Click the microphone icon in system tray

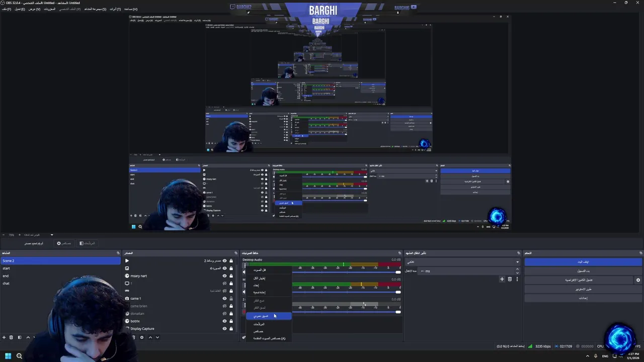tap(596, 356)
